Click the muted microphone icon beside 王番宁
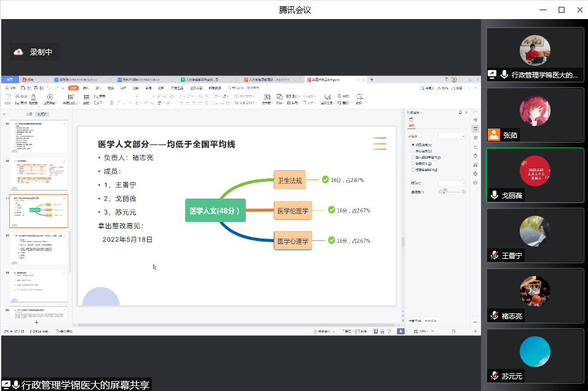The height and width of the screenshot is (391, 588). (x=494, y=255)
